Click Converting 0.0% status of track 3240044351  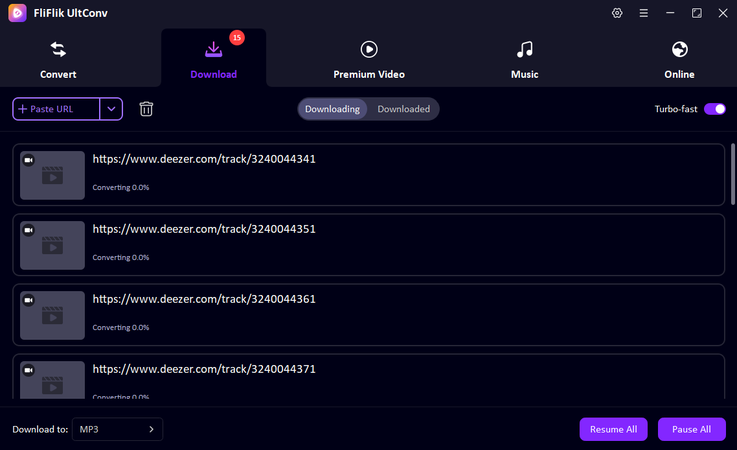121,258
